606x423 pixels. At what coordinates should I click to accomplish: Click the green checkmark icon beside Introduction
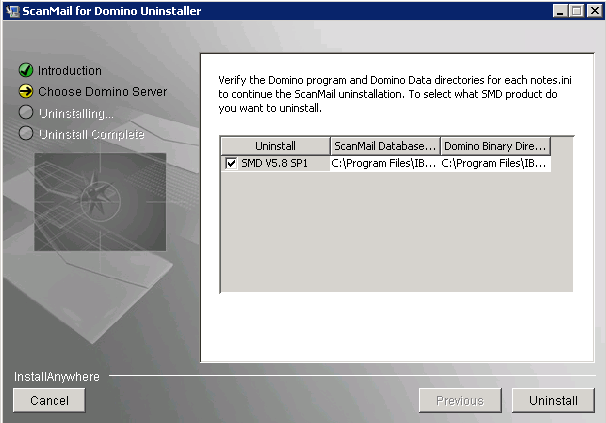26,71
